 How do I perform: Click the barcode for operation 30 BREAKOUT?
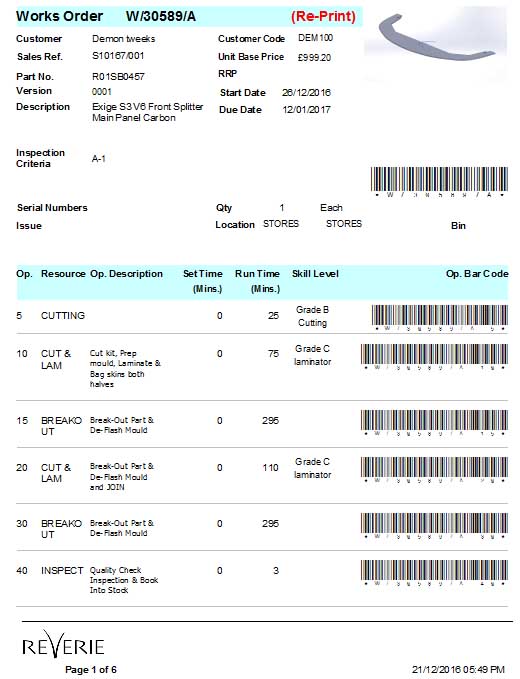pos(434,523)
